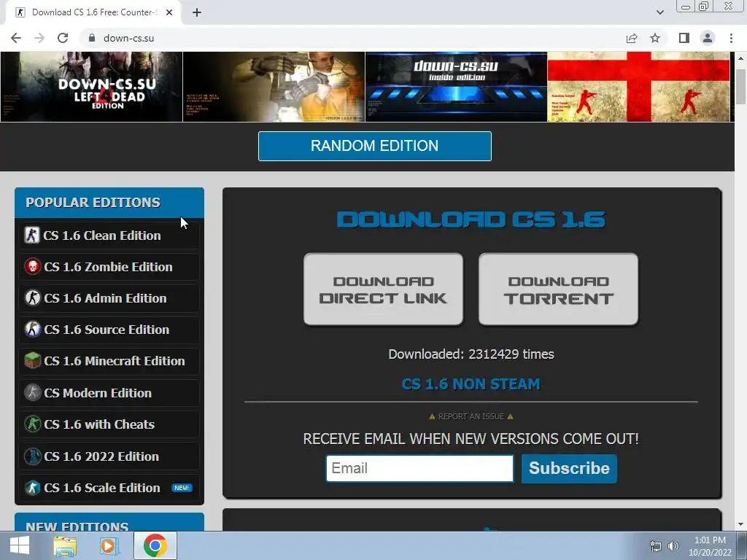This screenshot has width=747, height=560.
Task: Open the Inside Edition blue banner
Action: (x=456, y=87)
